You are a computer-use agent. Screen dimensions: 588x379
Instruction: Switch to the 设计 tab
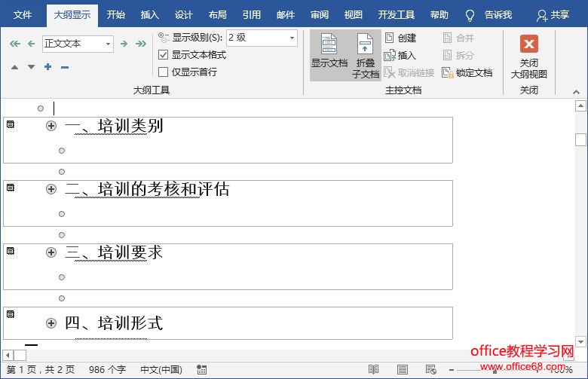pos(184,15)
